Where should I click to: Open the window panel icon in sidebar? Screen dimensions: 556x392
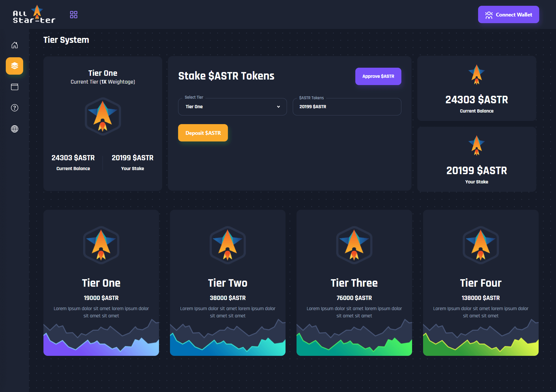pyautogui.click(x=14, y=87)
